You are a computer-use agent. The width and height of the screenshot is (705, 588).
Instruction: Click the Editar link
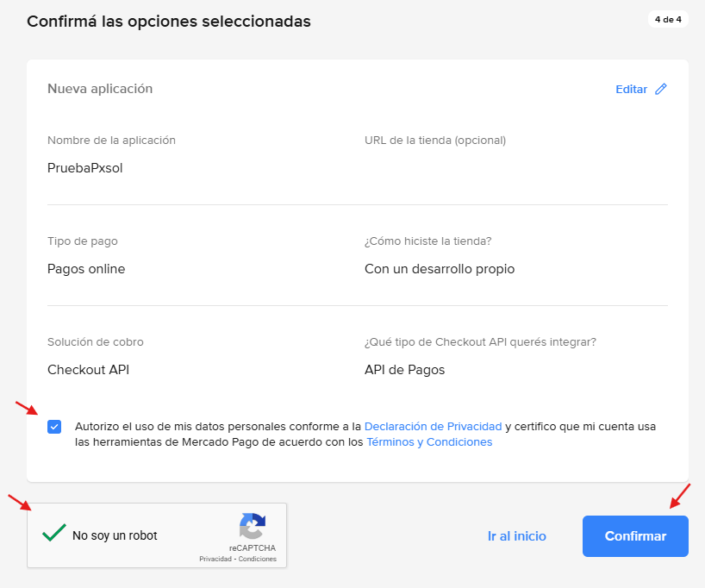(x=631, y=89)
